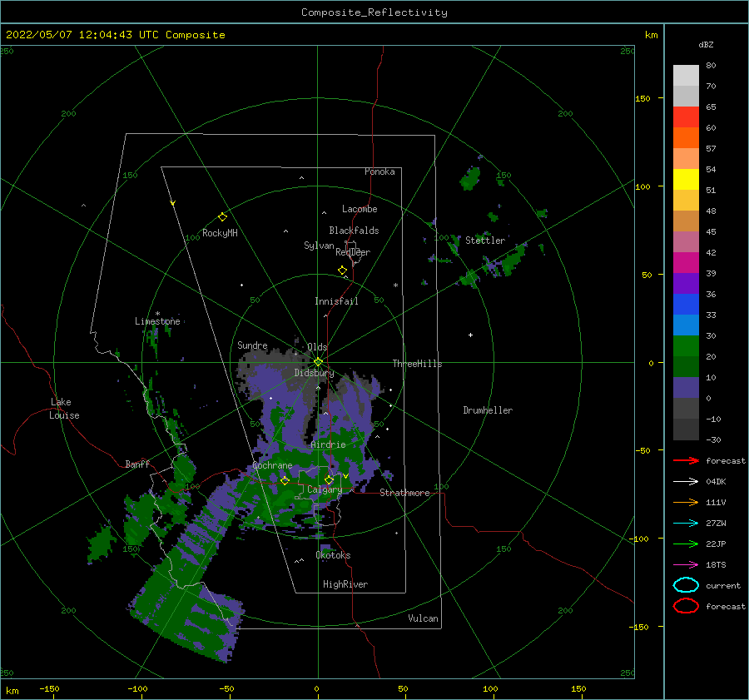Select the 51 dBZ yellow color swatch
This screenshot has width=749, height=700.
(686, 179)
